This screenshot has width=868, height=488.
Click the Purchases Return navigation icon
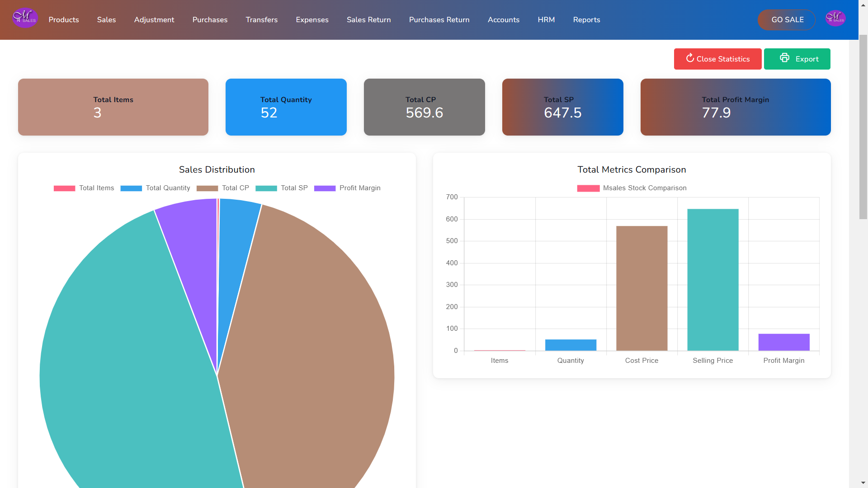439,20
